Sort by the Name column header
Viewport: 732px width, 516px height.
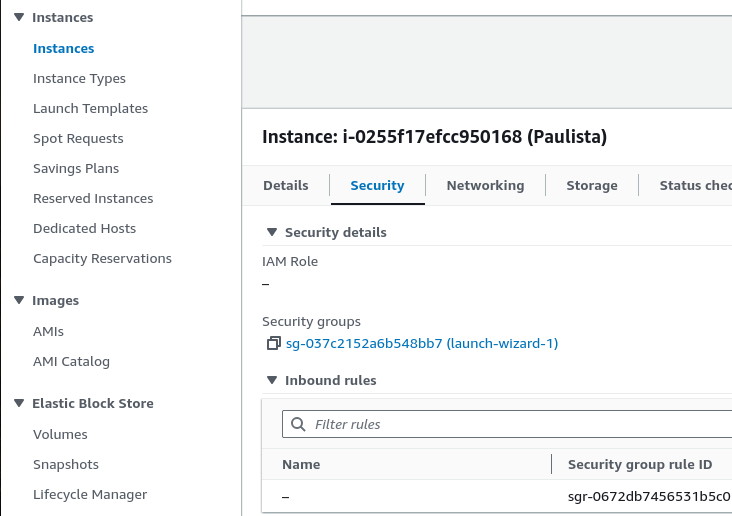(x=301, y=464)
